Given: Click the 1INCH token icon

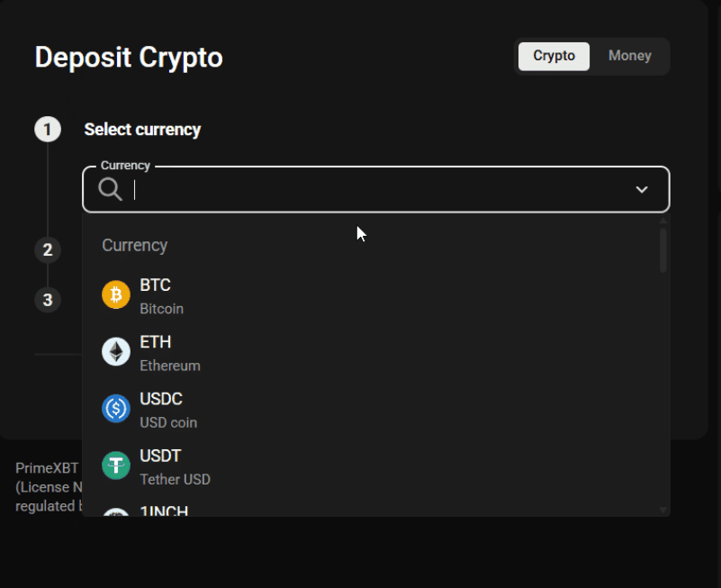Looking at the screenshot, I should (115, 513).
